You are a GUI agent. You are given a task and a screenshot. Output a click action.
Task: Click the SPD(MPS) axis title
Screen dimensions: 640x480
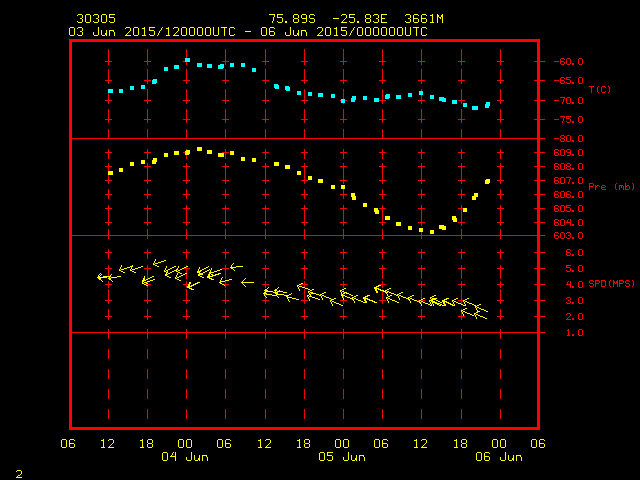coord(611,283)
